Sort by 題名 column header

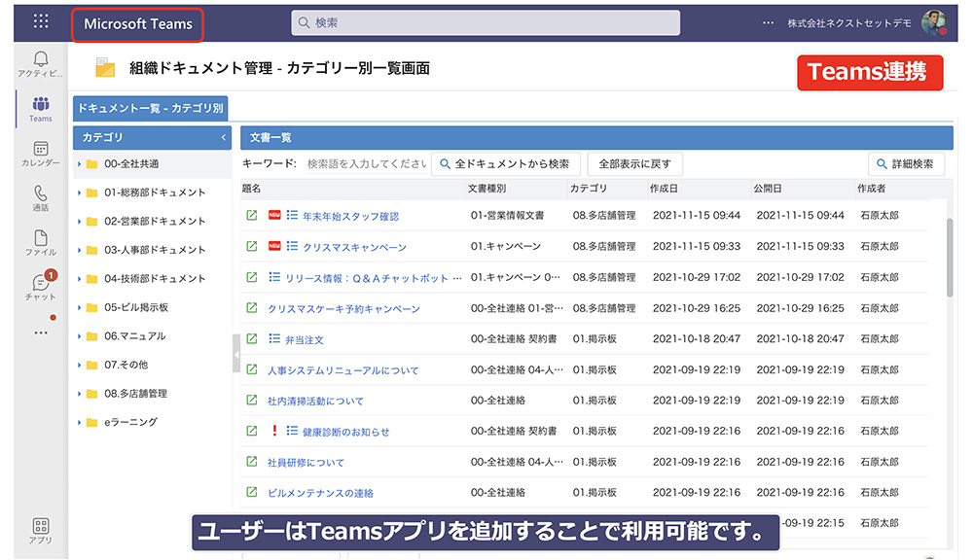[251, 189]
